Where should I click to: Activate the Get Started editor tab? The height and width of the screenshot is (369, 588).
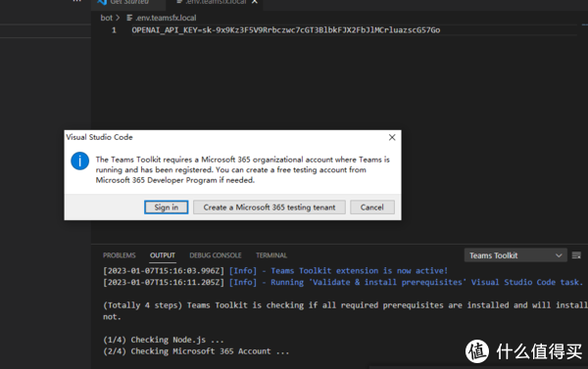click(x=128, y=2)
